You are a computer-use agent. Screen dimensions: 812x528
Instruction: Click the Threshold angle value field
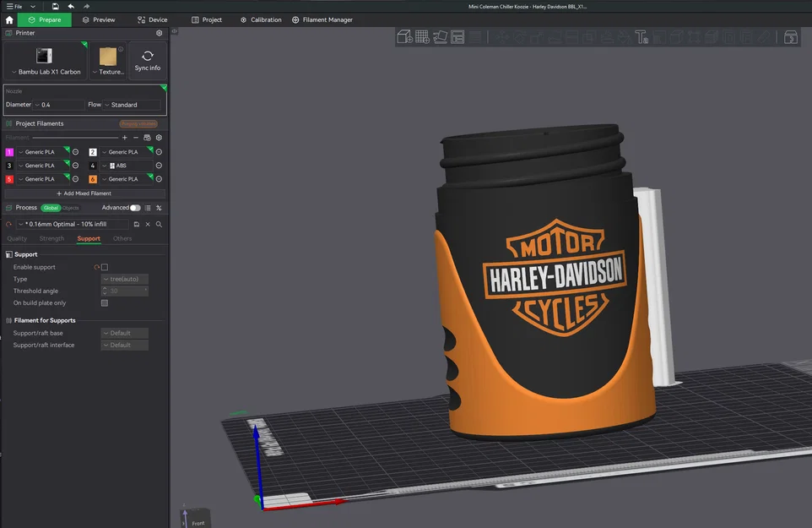(x=124, y=291)
